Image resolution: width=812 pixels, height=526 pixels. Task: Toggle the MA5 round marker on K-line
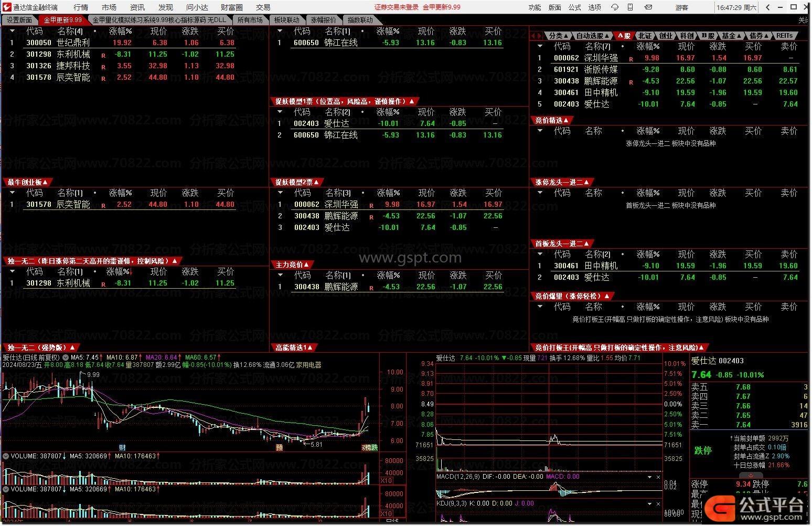65,357
